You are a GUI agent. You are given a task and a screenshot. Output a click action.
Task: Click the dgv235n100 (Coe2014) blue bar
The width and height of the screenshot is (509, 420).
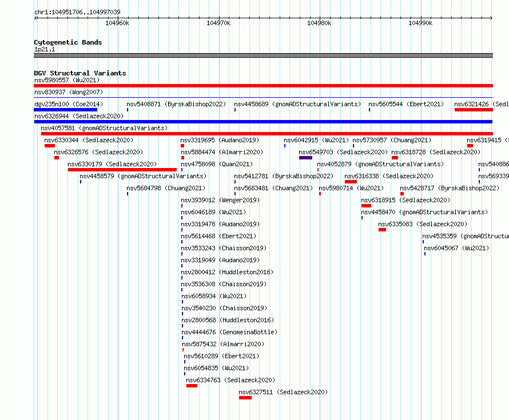click(x=66, y=110)
